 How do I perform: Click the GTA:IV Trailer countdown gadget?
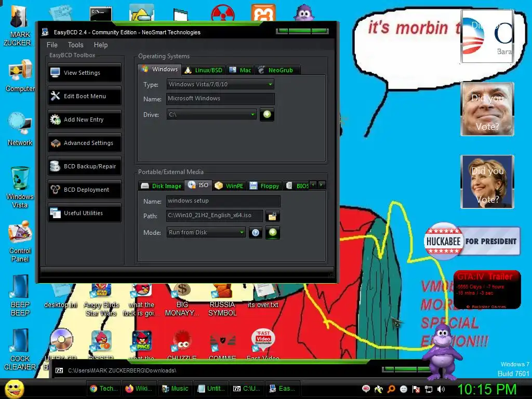pos(487,289)
